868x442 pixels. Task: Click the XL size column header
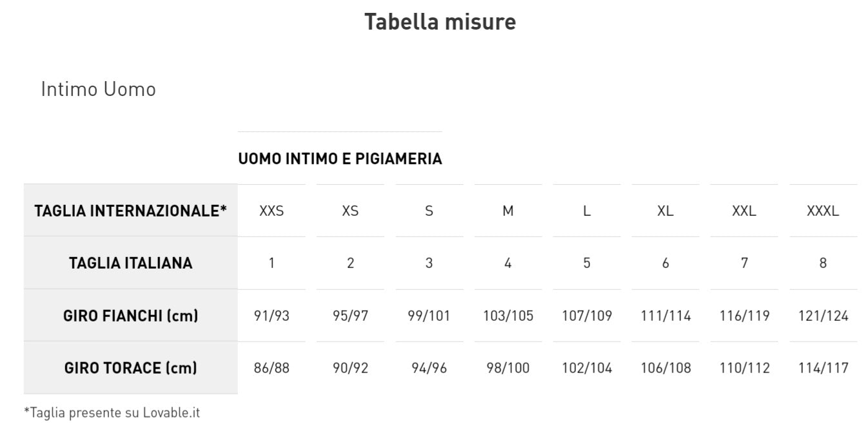point(666,211)
